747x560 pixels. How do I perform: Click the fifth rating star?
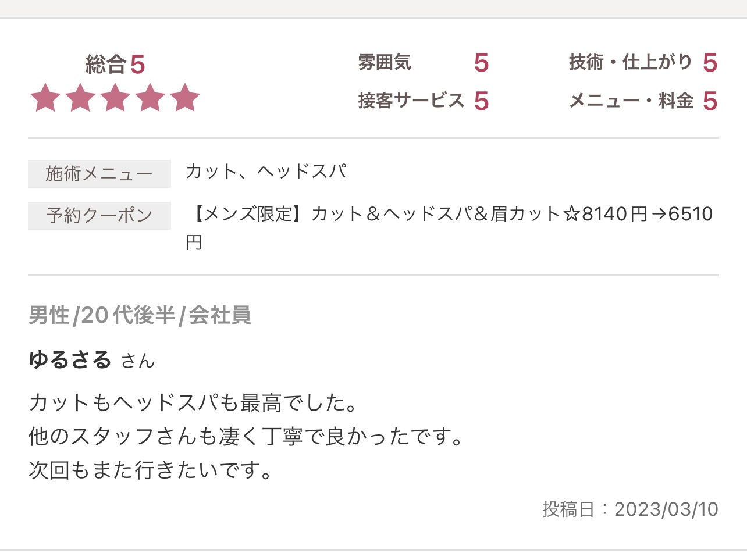(x=185, y=97)
